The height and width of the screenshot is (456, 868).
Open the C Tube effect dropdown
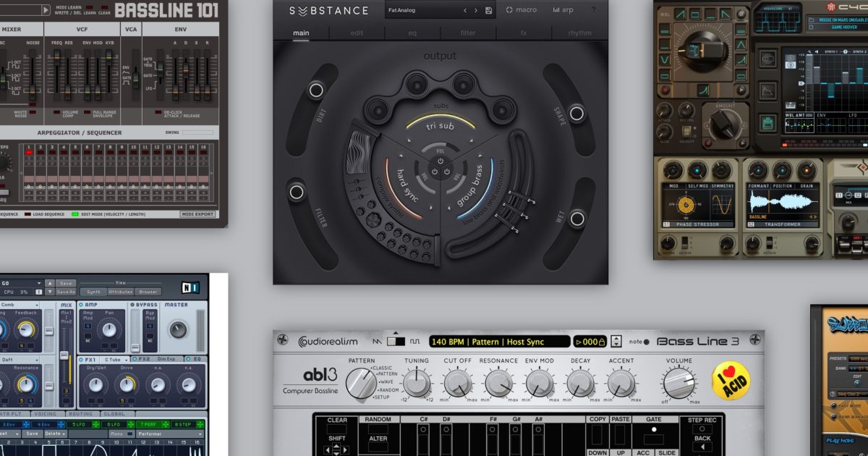click(x=115, y=359)
